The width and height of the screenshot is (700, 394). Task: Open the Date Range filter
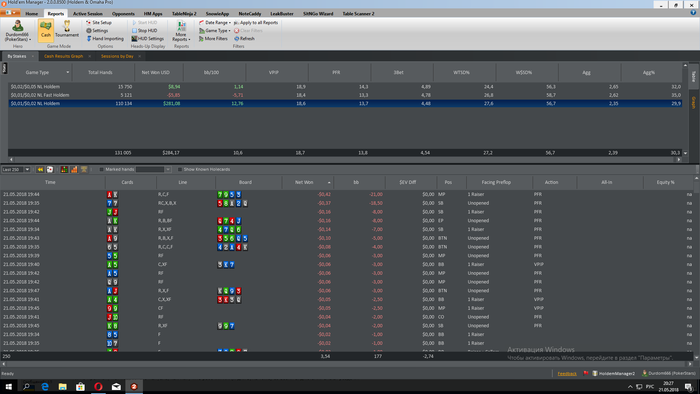(x=215, y=22)
